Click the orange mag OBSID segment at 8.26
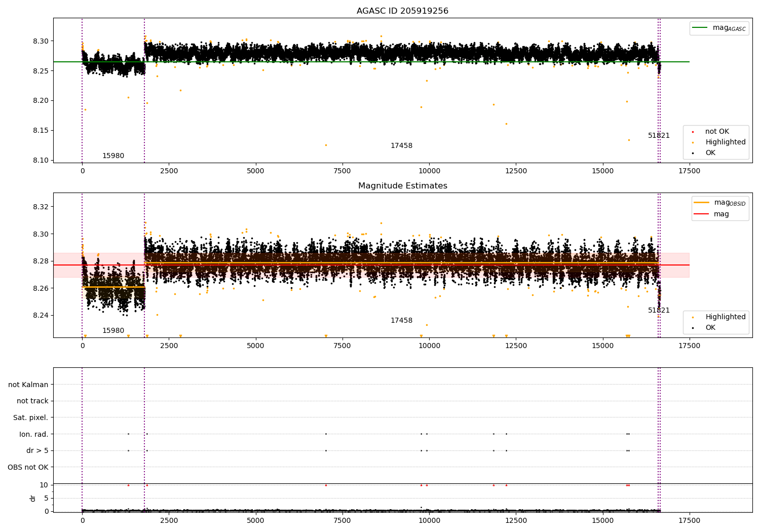This screenshot has height=532, width=760. click(113, 287)
